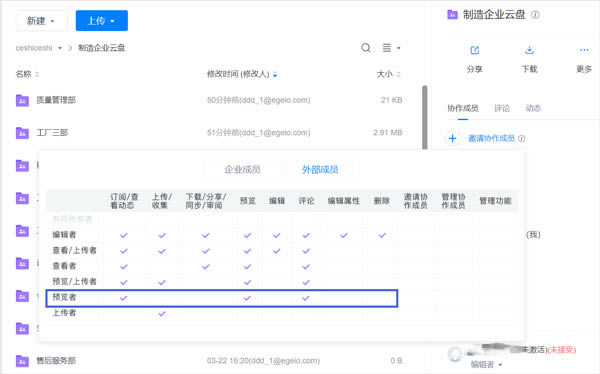Screen dimensions: 600x374
Task: Click the search magnifier icon
Action: tap(366, 48)
